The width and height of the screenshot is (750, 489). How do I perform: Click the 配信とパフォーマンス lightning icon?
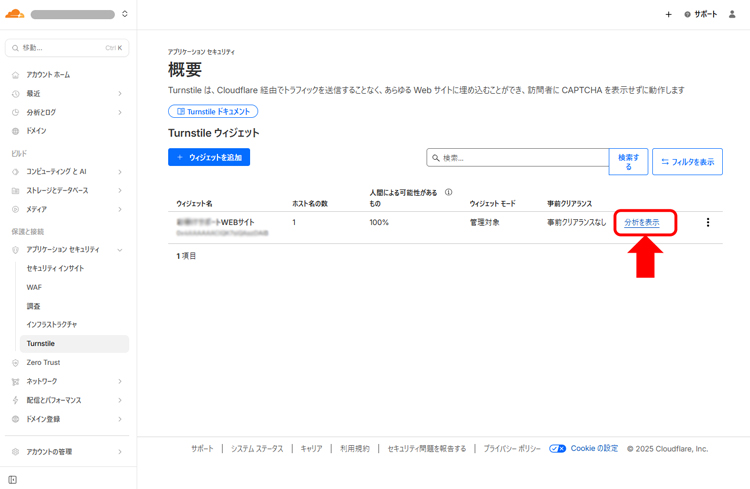tap(15, 400)
